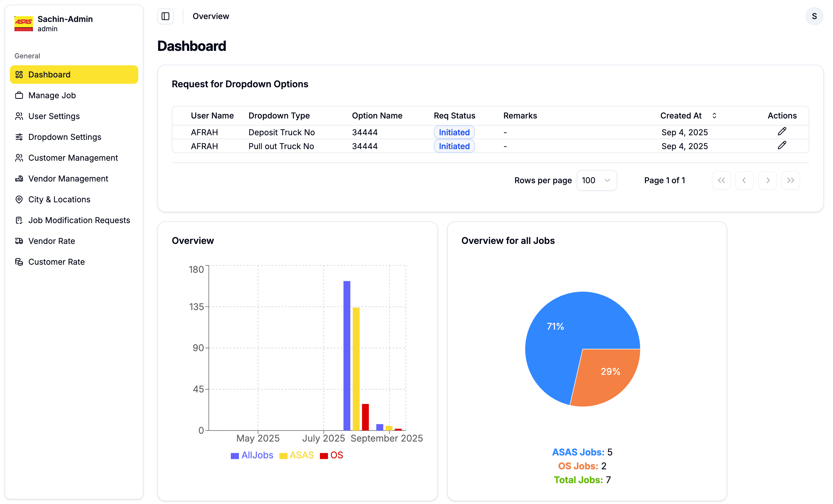
Task: Go to the next page arrow
Action: point(767,180)
